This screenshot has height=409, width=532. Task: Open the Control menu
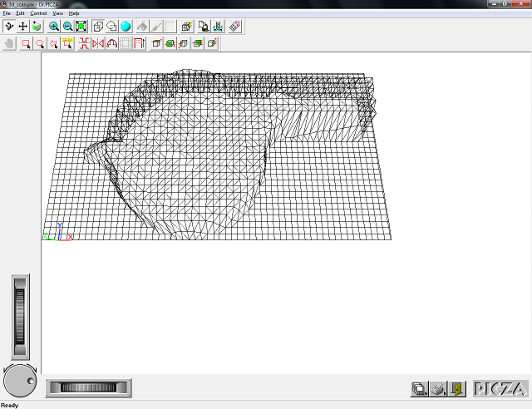pos(38,13)
